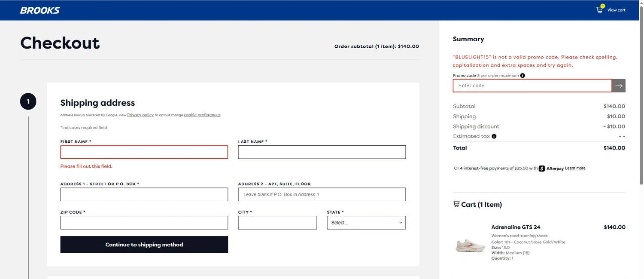Click promo code info icon
The width and height of the screenshot is (644, 279).
point(522,76)
